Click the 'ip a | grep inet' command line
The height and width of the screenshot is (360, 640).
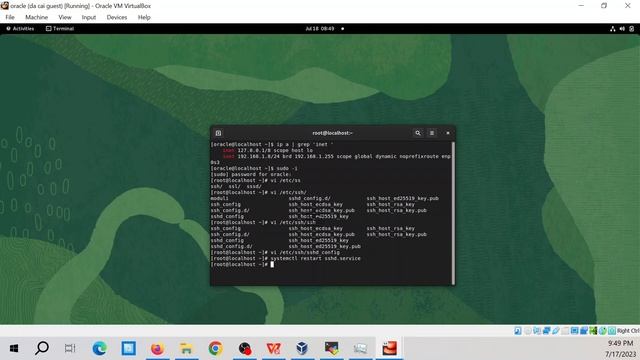point(272,144)
